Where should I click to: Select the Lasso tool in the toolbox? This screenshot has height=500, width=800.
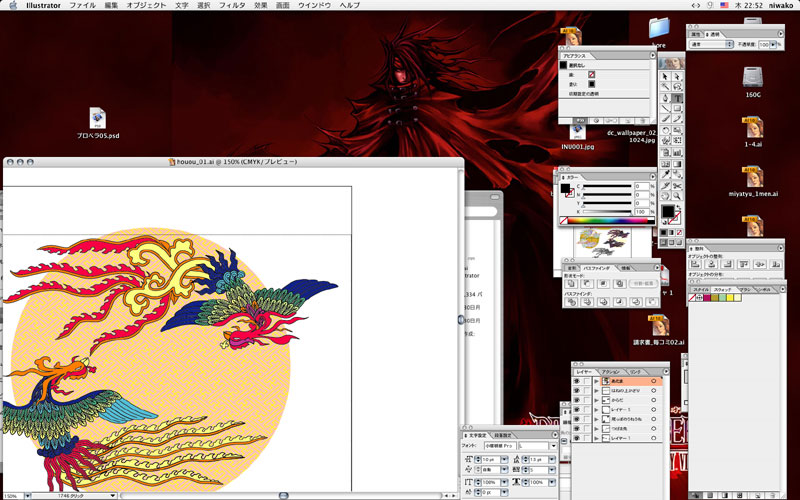tap(677, 87)
